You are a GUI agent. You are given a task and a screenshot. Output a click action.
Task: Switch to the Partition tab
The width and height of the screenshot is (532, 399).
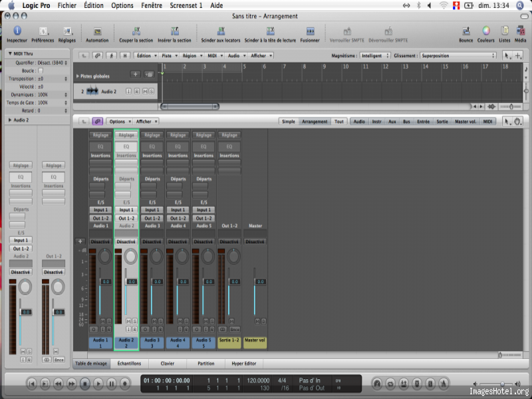tap(206, 363)
